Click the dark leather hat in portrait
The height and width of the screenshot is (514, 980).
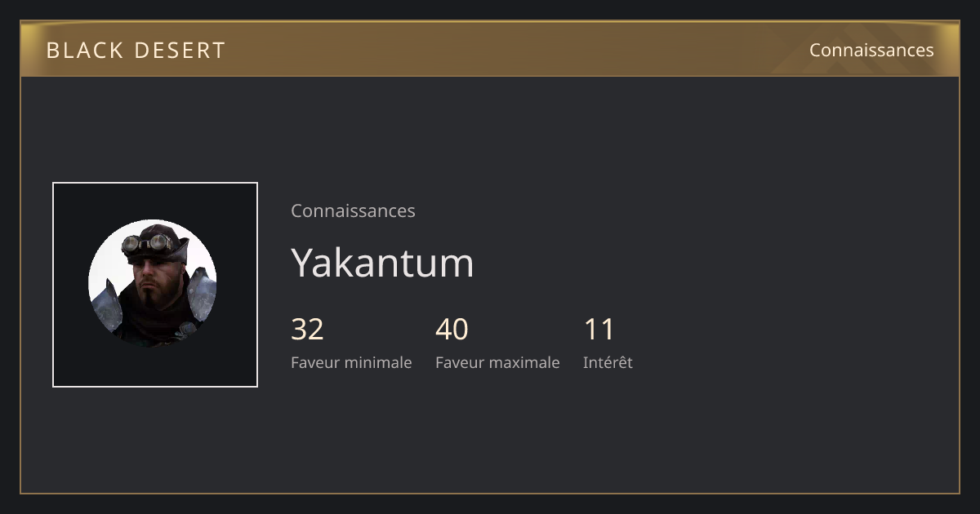155,241
